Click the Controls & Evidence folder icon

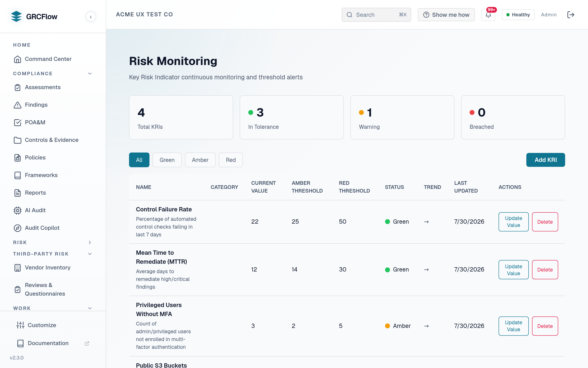[18, 140]
